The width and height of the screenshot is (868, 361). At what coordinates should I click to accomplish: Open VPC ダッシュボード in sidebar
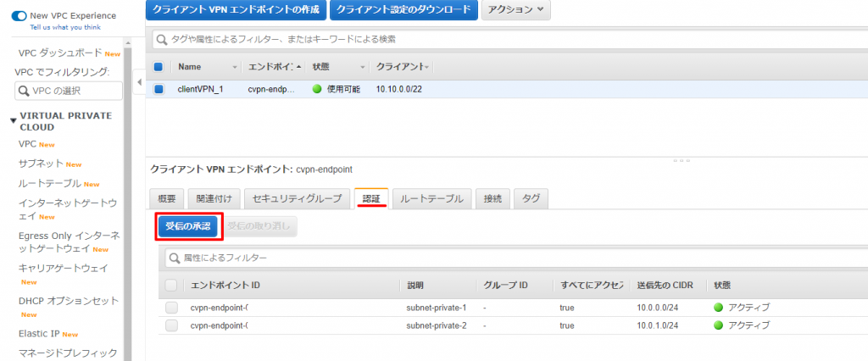60,53
